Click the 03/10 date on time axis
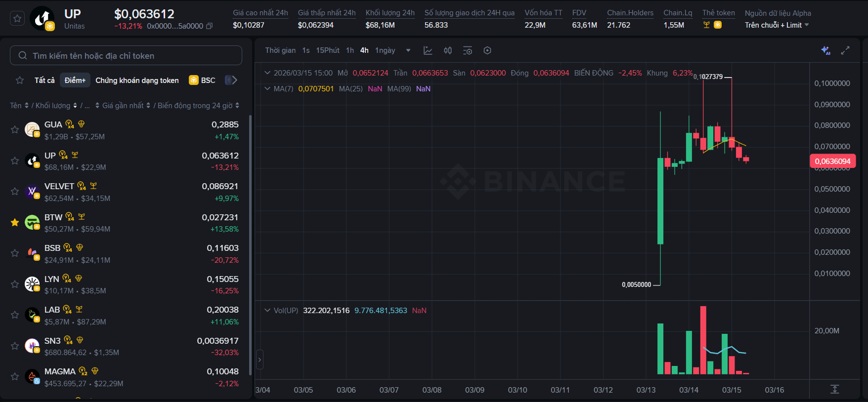This screenshot has width=868, height=402. (518, 390)
